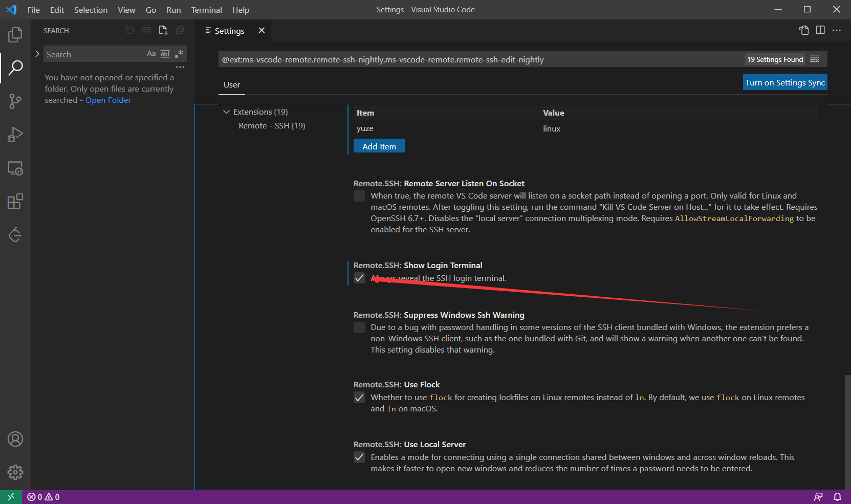Open the Run menu

pos(173,10)
